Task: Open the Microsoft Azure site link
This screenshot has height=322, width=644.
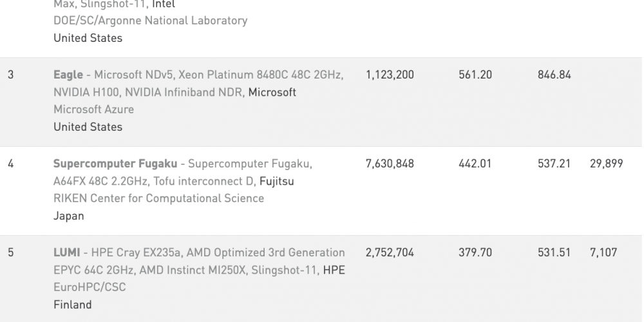Action: (93, 109)
